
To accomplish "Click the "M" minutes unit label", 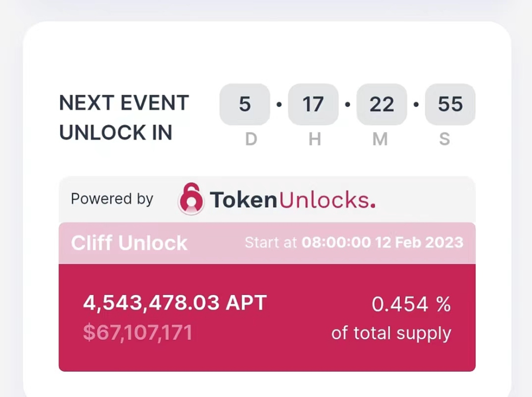I will coord(380,140).
